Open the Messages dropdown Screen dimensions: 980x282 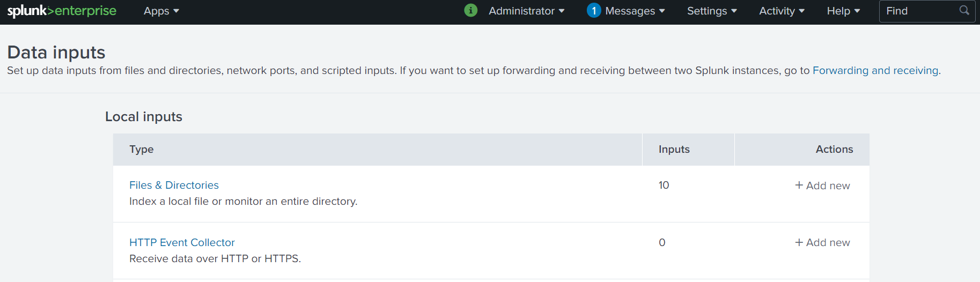[x=635, y=11]
